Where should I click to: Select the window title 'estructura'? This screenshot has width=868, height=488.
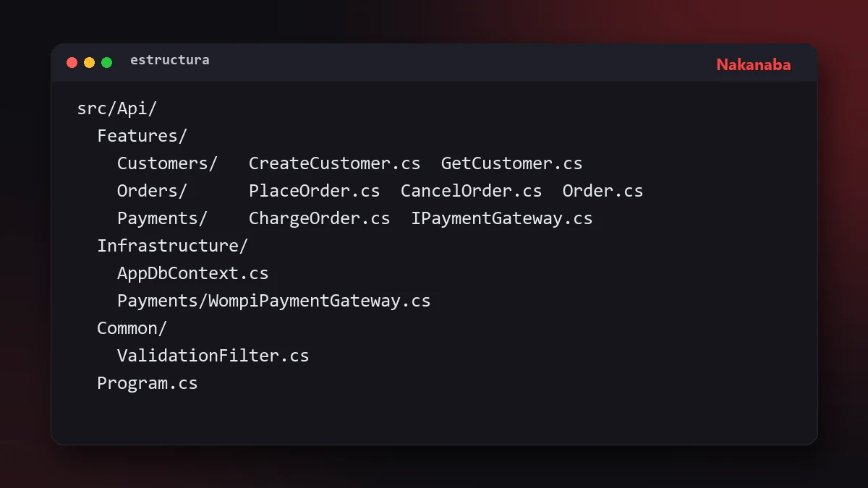point(170,60)
